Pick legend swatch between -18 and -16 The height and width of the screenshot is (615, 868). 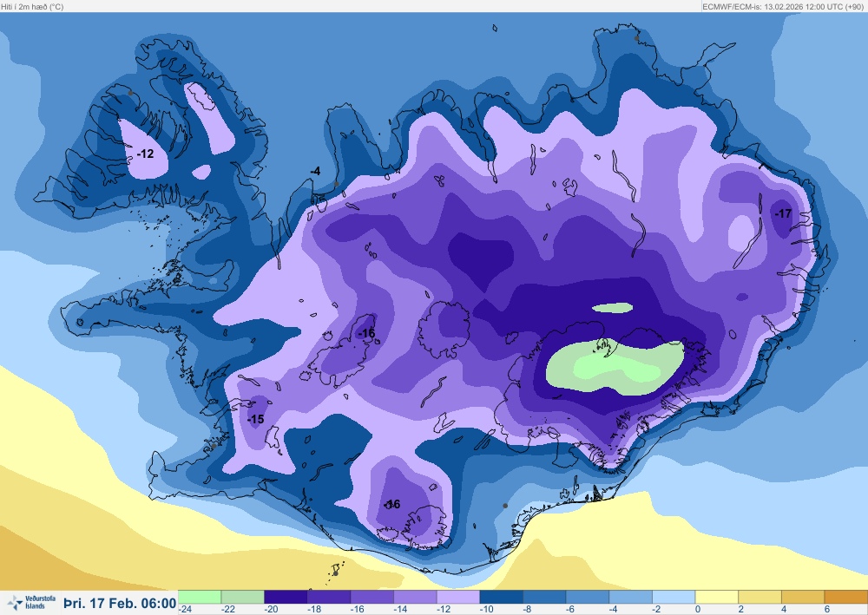click(x=329, y=597)
